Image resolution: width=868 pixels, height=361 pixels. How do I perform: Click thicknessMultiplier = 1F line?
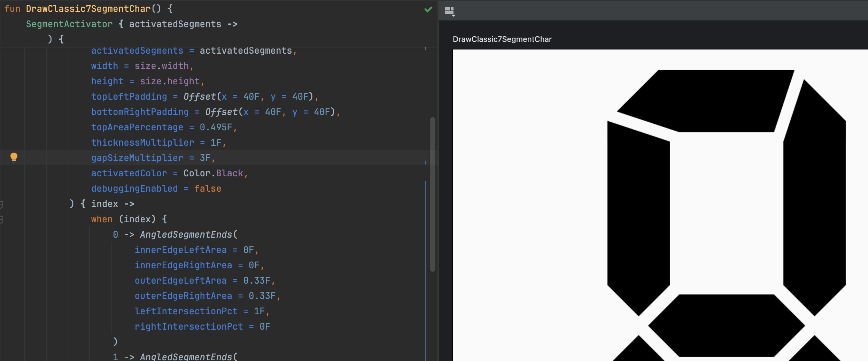pos(158,143)
